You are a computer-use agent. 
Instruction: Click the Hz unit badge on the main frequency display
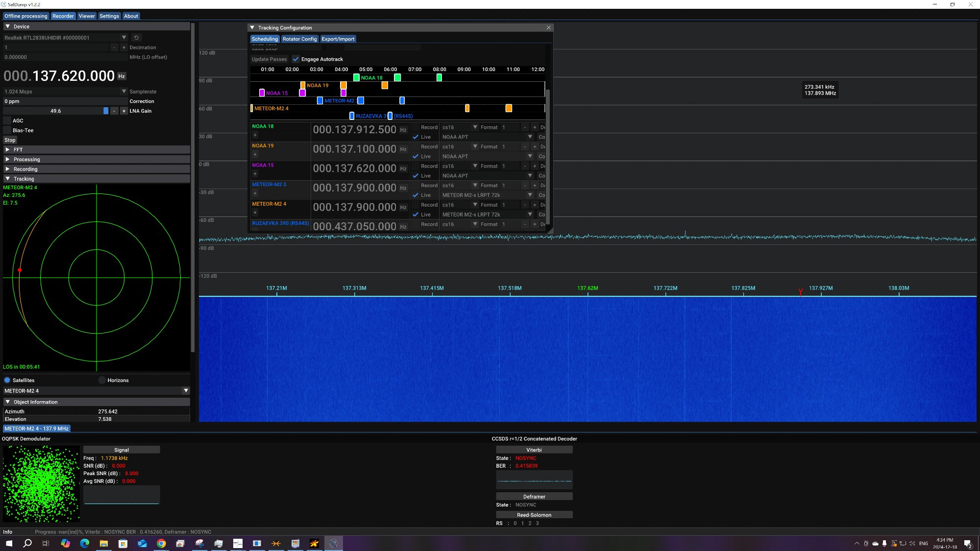pyautogui.click(x=122, y=76)
